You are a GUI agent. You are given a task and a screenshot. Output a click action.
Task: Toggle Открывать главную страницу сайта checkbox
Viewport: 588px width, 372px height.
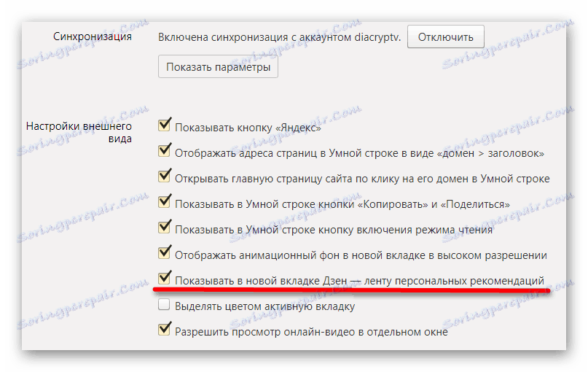point(164,176)
